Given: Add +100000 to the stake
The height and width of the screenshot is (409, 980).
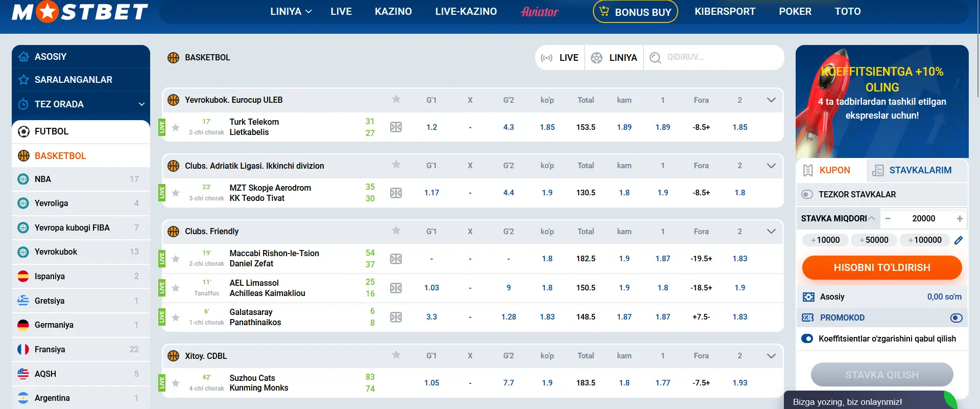Looking at the screenshot, I should pos(925,240).
